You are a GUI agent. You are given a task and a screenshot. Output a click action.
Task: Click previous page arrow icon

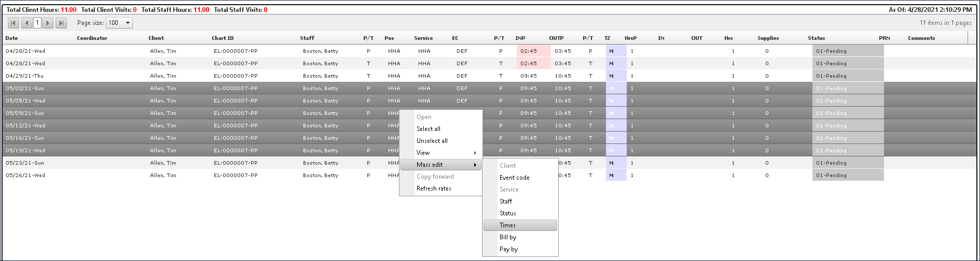click(26, 23)
